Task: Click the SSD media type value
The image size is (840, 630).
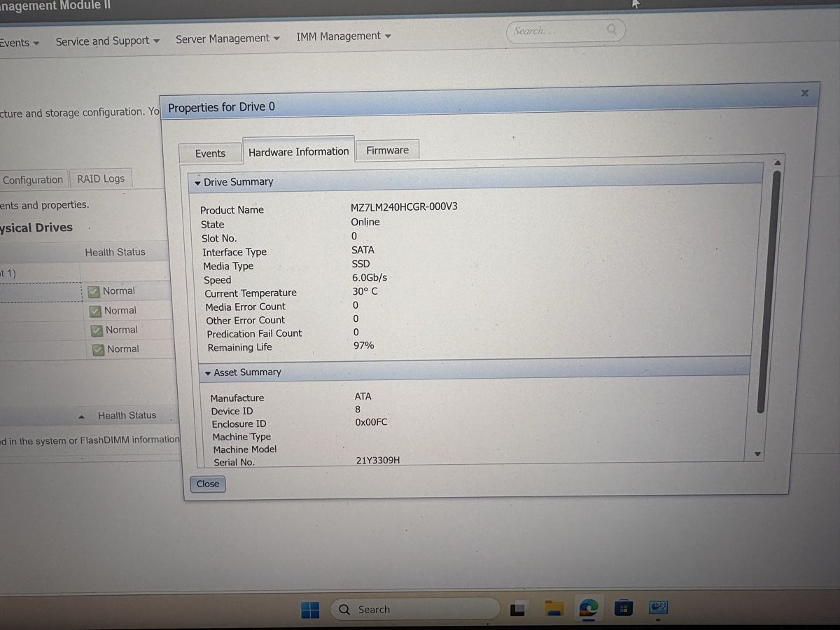Action: 360,264
